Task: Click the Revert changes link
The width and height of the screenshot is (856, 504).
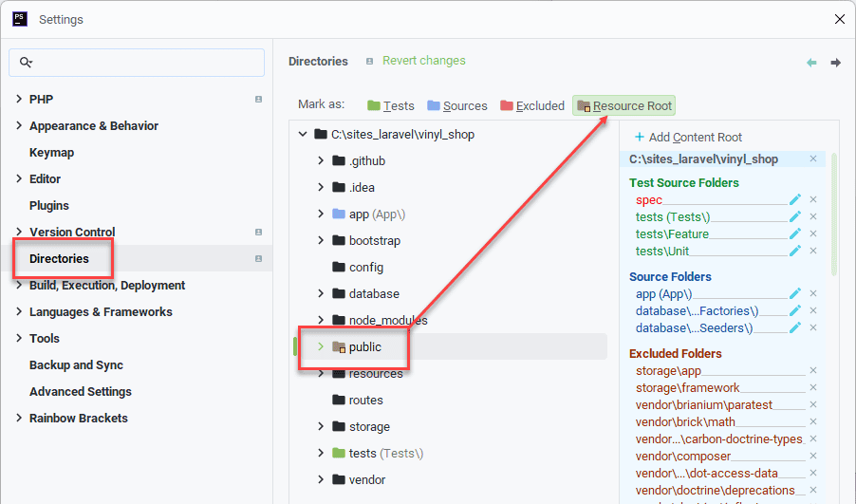Action: click(x=423, y=61)
